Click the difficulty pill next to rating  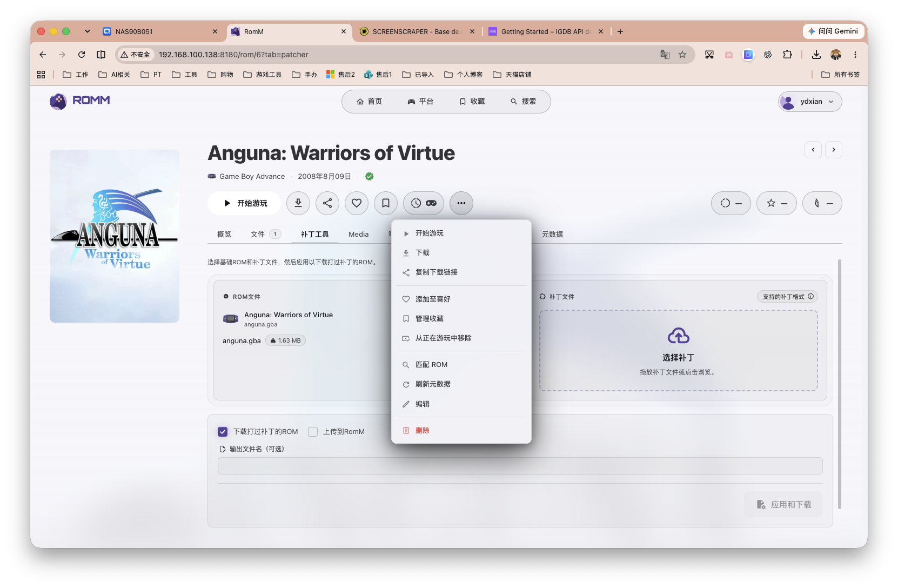click(822, 203)
